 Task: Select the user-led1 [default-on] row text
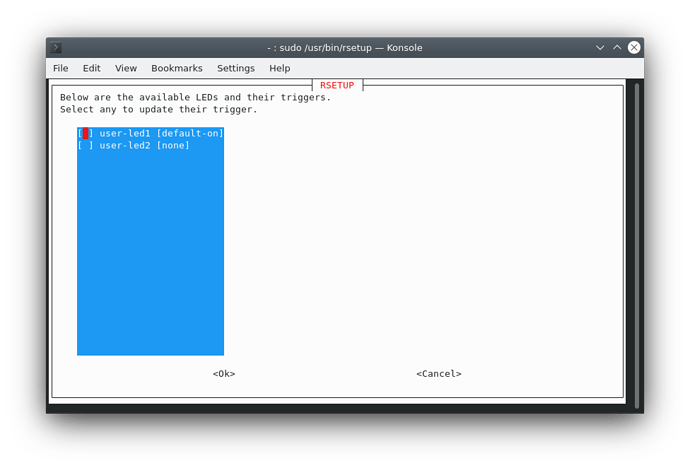click(x=161, y=133)
